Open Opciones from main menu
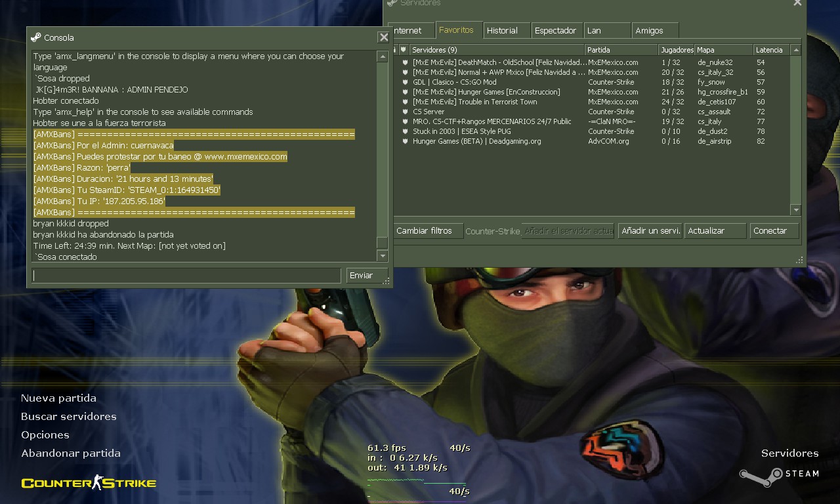 point(45,435)
